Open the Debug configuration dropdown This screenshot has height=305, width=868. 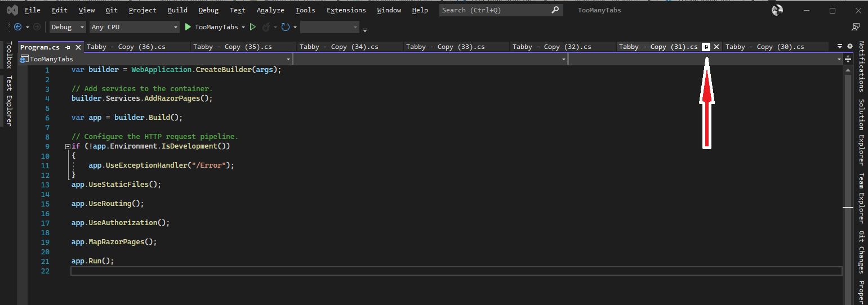tap(68, 27)
